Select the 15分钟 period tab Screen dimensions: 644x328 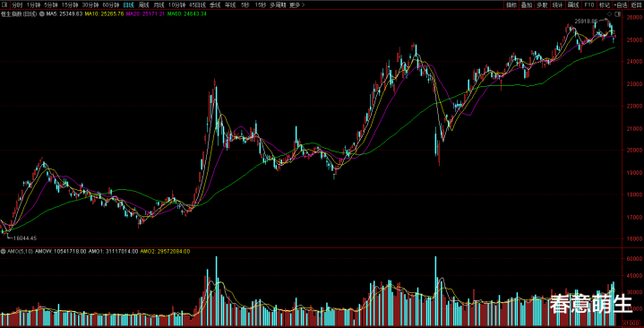point(70,5)
